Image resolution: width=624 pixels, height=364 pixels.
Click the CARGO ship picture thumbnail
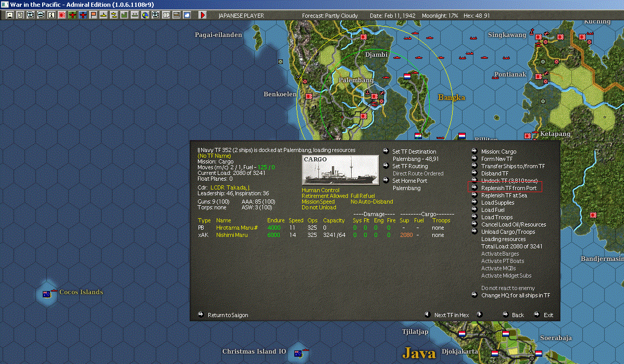pos(340,170)
